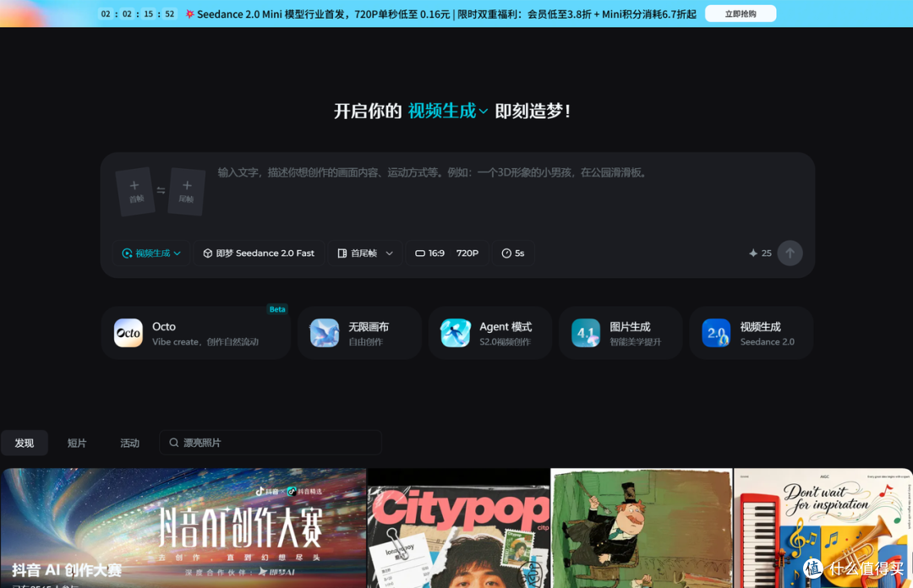Click the frame layout icon beside 首尾帧

(342, 253)
